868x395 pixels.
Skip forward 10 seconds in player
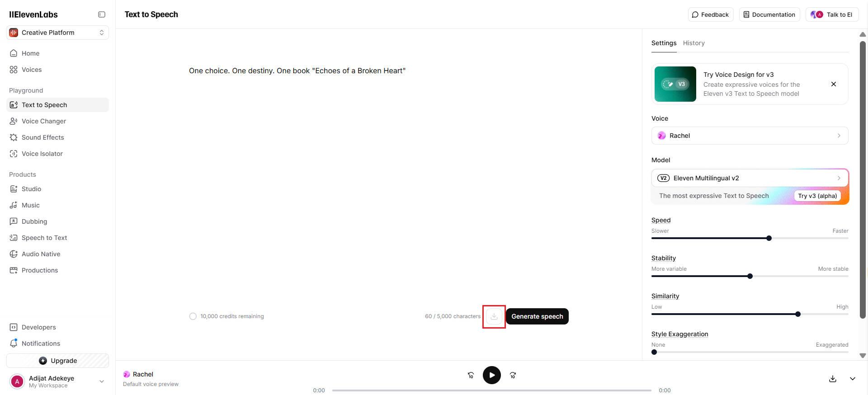pyautogui.click(x=513, y=375)
